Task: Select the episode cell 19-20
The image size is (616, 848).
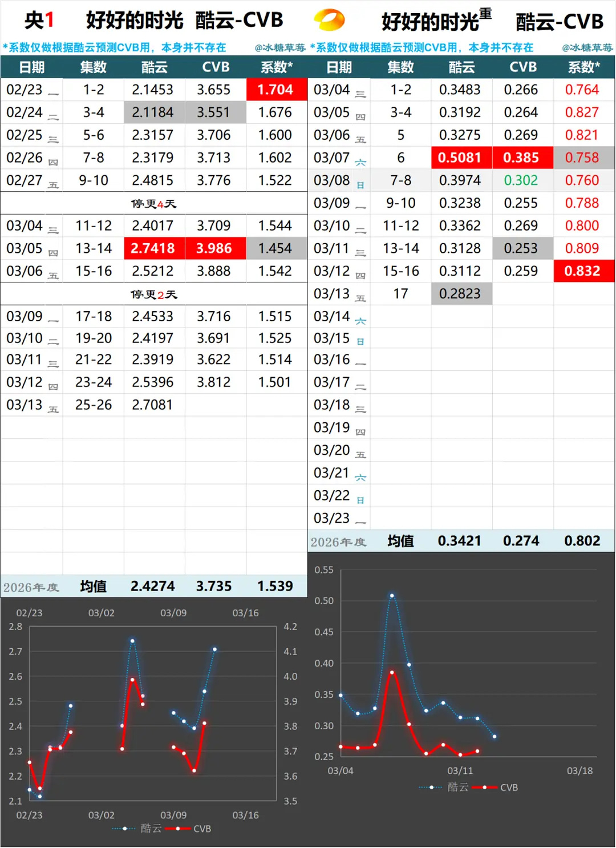Action: (x=94, y=338)
